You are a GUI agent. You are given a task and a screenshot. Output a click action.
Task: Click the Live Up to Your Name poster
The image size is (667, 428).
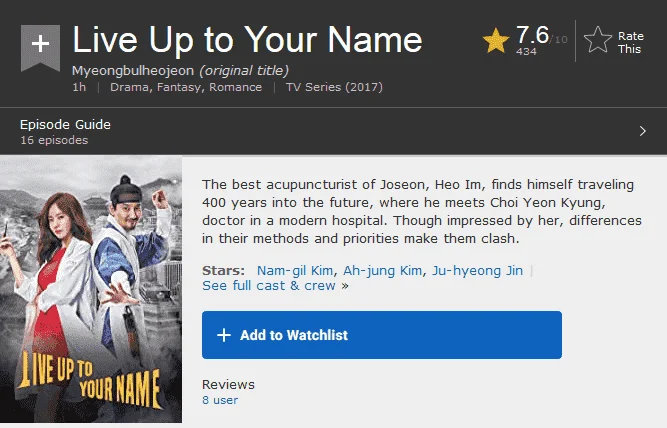pyautogui.click(x=91, y=289)
